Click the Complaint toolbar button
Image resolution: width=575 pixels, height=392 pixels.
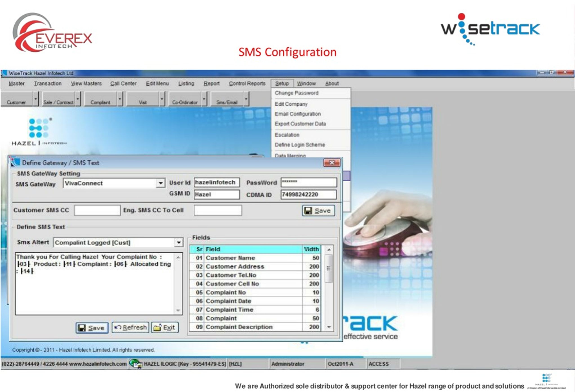[100, 99]
